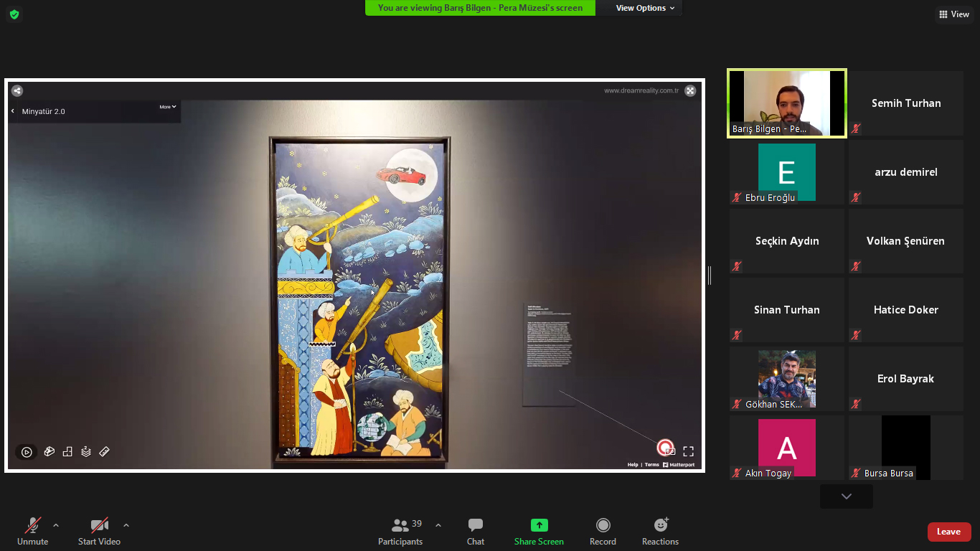Leave the meeting
The image size is (980, 551).
pos(949,532)
